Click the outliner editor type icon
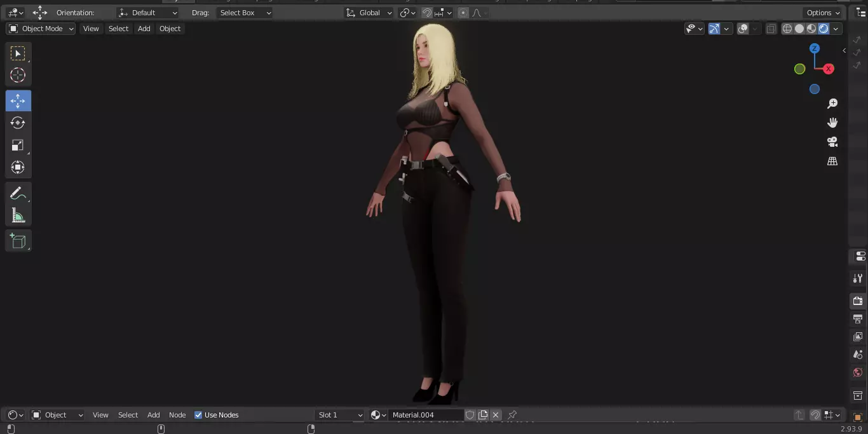 click(x=861, y=13)
